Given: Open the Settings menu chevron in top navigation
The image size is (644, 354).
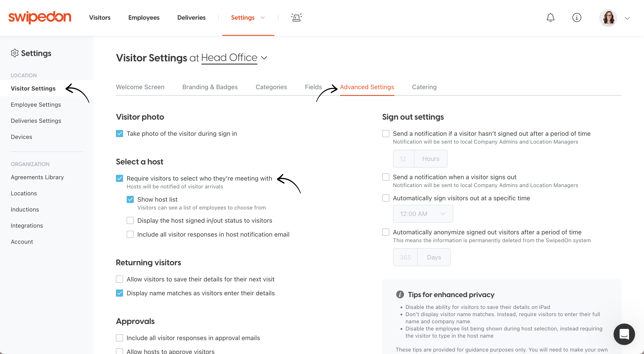Looking at the screenshot, I should (x=262, y=17).
